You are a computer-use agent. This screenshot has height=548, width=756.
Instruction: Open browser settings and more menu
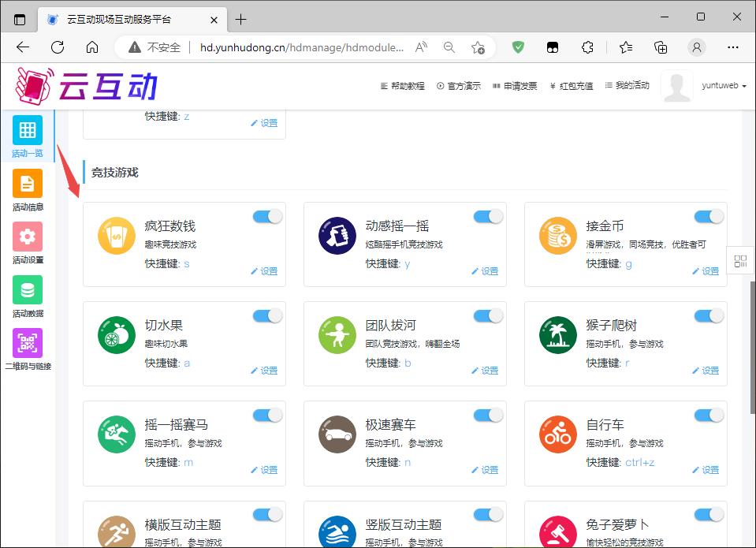[733, 47]
